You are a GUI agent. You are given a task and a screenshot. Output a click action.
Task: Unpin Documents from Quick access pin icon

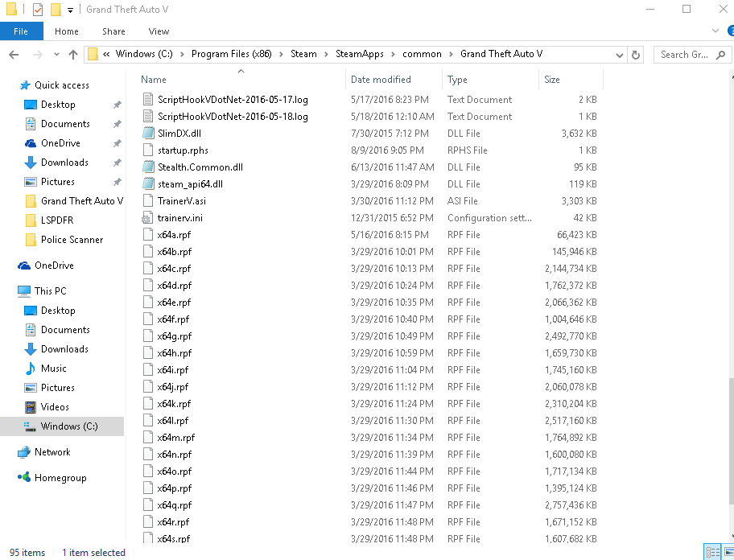coord(117,124)
